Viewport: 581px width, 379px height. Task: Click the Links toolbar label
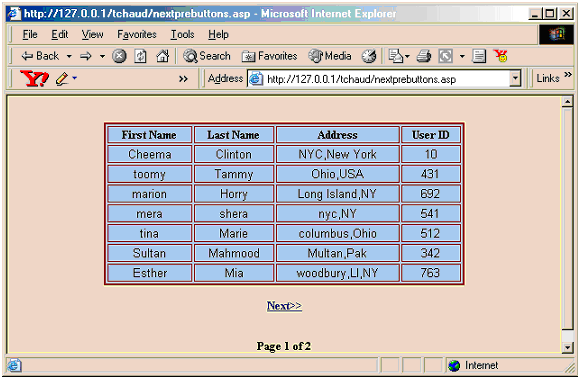click(548, 79)
